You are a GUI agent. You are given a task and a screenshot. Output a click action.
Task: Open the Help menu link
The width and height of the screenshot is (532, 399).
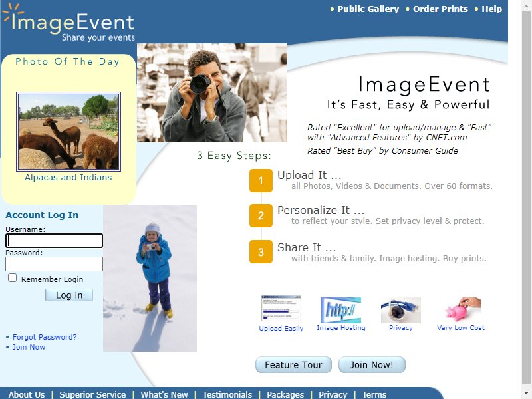click(491, 9)
